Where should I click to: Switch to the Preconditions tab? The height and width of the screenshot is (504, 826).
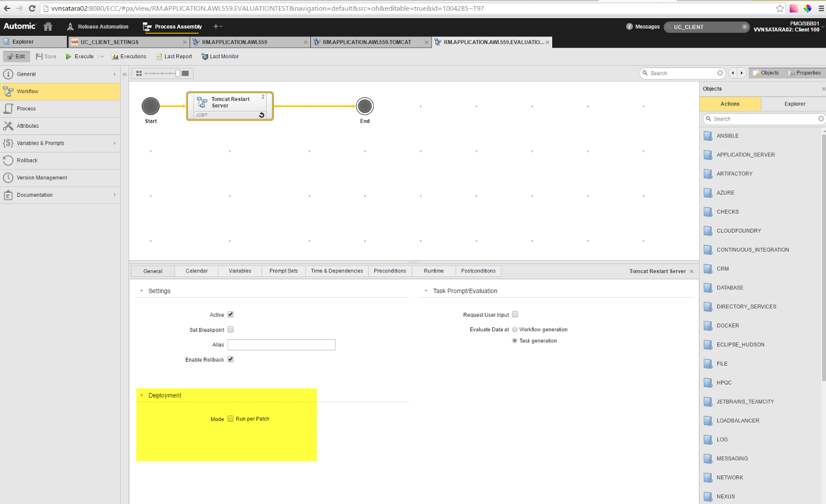389,271
